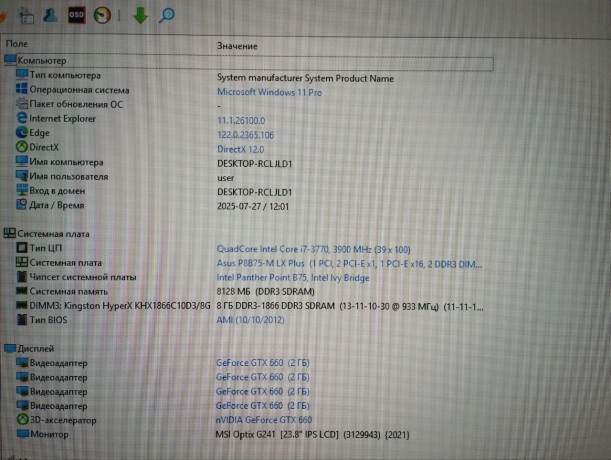Screen dimensions: 611x460
Task: Click the DIMM3 memory module icon
Action: 21,305
